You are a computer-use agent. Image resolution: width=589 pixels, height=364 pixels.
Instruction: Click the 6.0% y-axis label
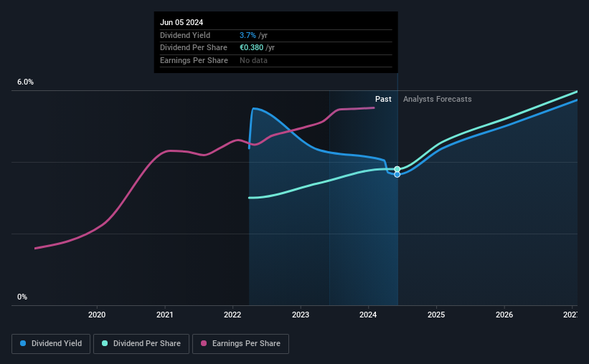26,82
